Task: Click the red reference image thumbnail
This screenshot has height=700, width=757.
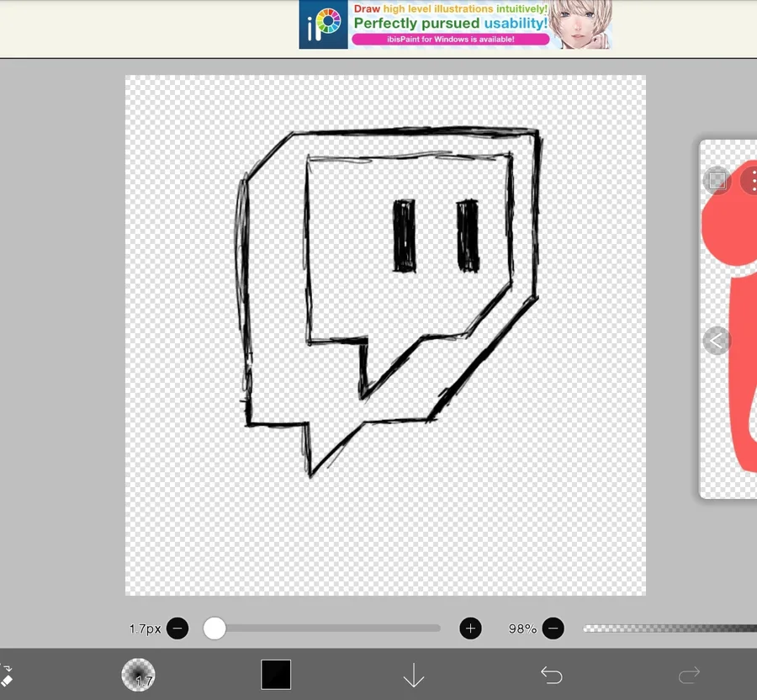Action: tap(730, 319)
